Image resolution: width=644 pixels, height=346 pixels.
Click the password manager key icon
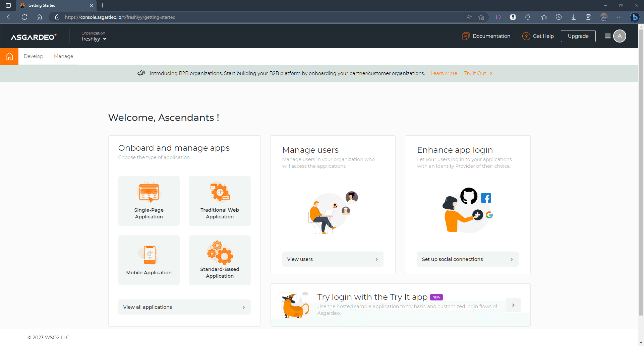513,17
